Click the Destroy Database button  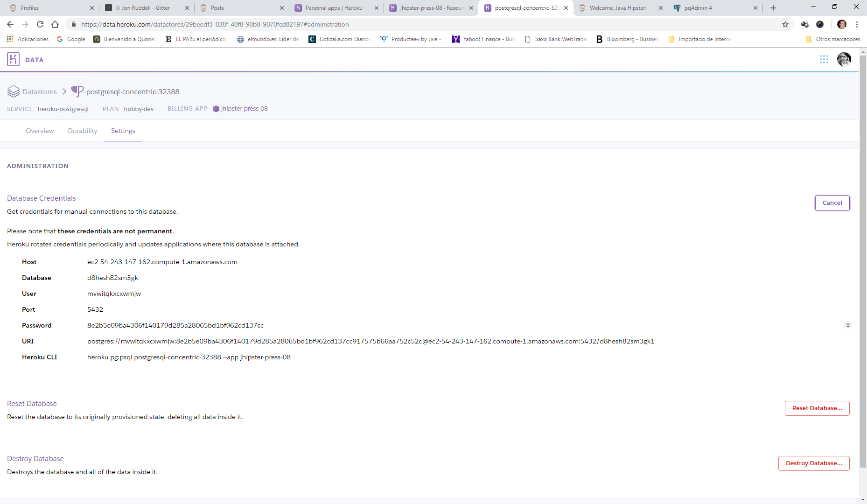(x=813, y=463)
